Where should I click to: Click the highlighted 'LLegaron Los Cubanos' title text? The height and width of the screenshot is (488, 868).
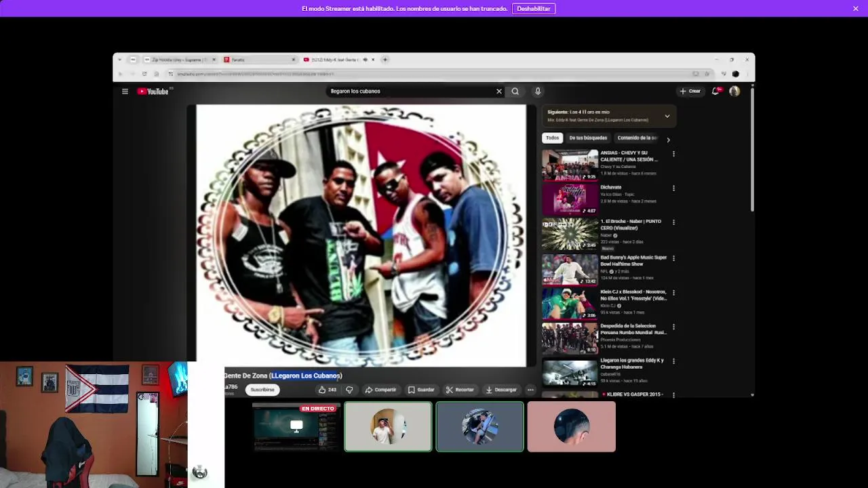click(305, 375)
